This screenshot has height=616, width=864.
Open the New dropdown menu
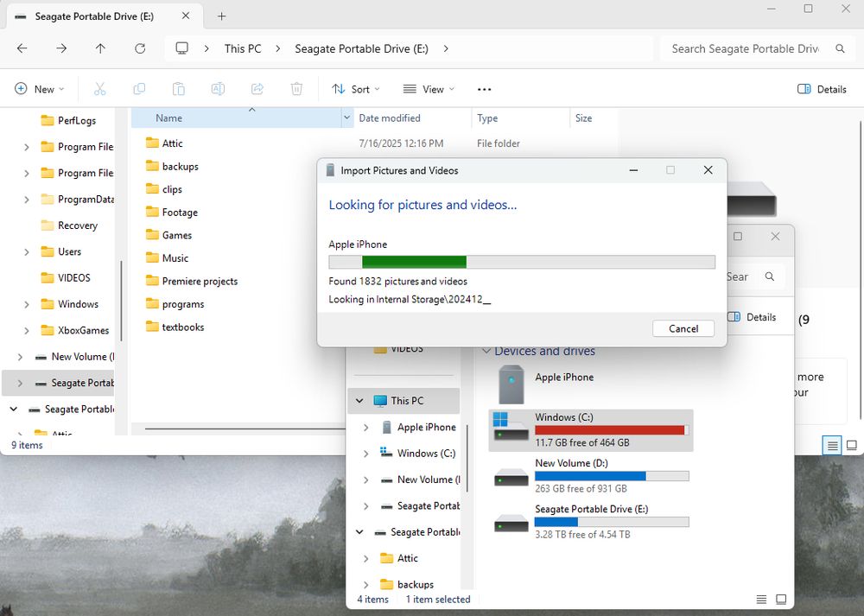point(39,89)
